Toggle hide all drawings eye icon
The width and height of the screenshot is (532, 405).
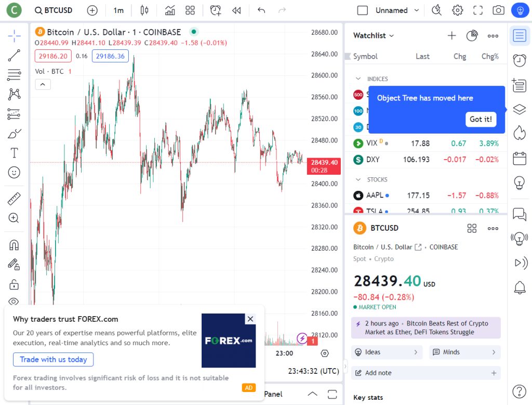[x=14, y=301]
